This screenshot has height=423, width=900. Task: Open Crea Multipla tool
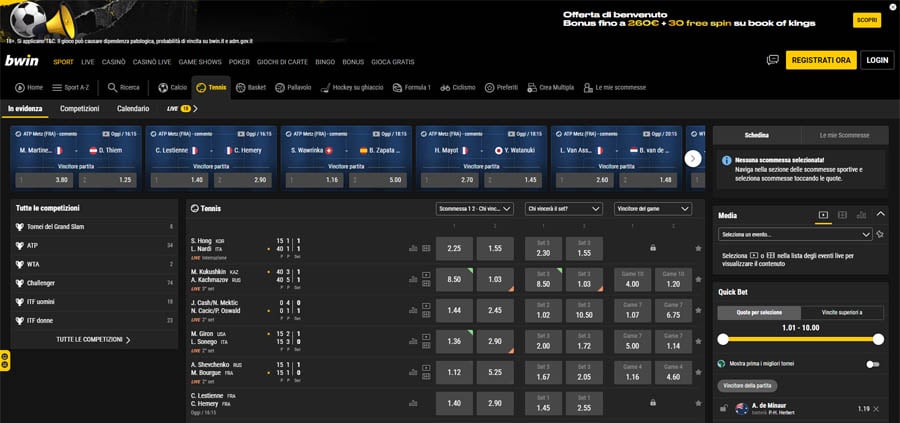(x=550, y=87)
